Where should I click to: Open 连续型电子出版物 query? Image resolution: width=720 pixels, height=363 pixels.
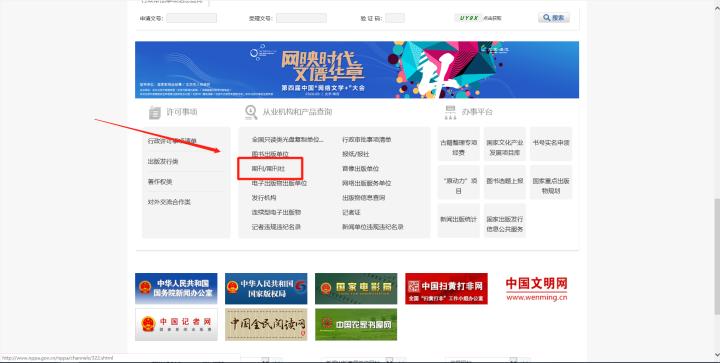(276, 212)
